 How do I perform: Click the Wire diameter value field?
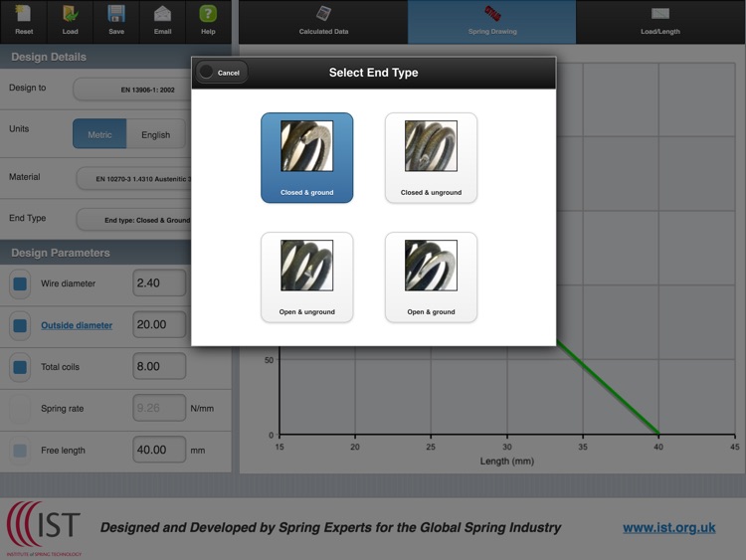(x=159, y=282)
